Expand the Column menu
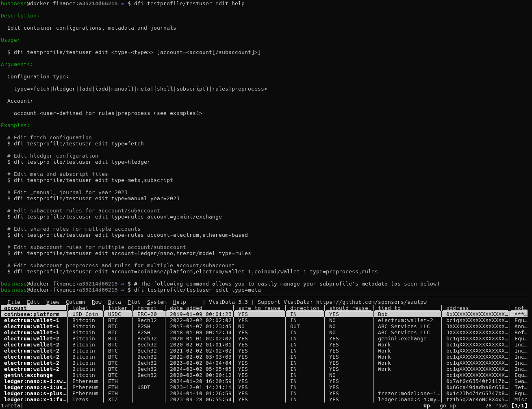 click(75, 302)
